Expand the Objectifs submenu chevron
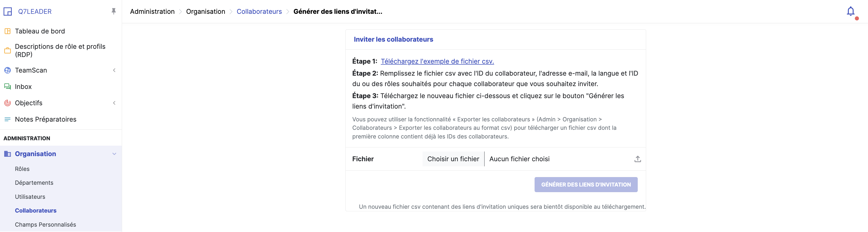The width and height of the screenshot is (868, 232). click(x=114, y=103)
